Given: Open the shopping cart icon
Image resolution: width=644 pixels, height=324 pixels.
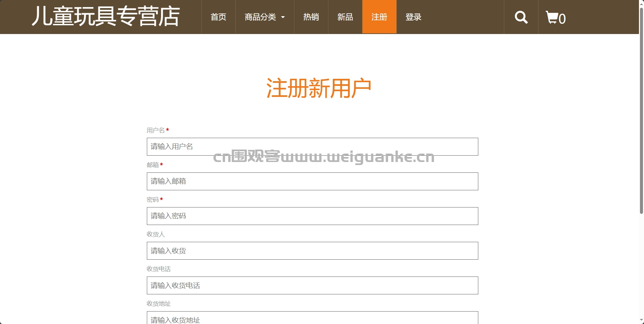Looking at the screenshot, I should coord(555,18).
